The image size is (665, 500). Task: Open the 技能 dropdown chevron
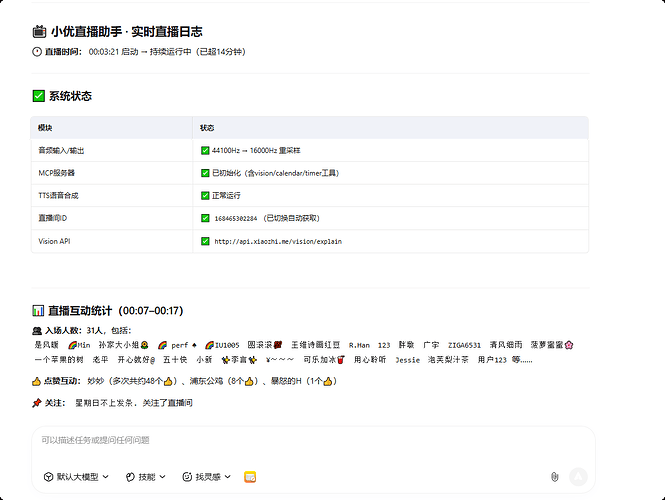163,477
